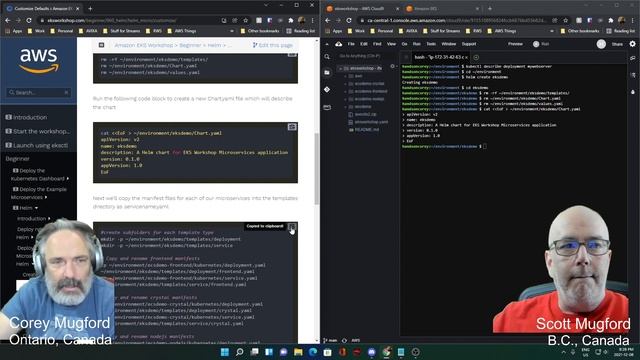Image resolution: width=640 pixels, height=360 pixels.
Task: Reload the eksworkshop browser page
Action: (x=29, y=20)
